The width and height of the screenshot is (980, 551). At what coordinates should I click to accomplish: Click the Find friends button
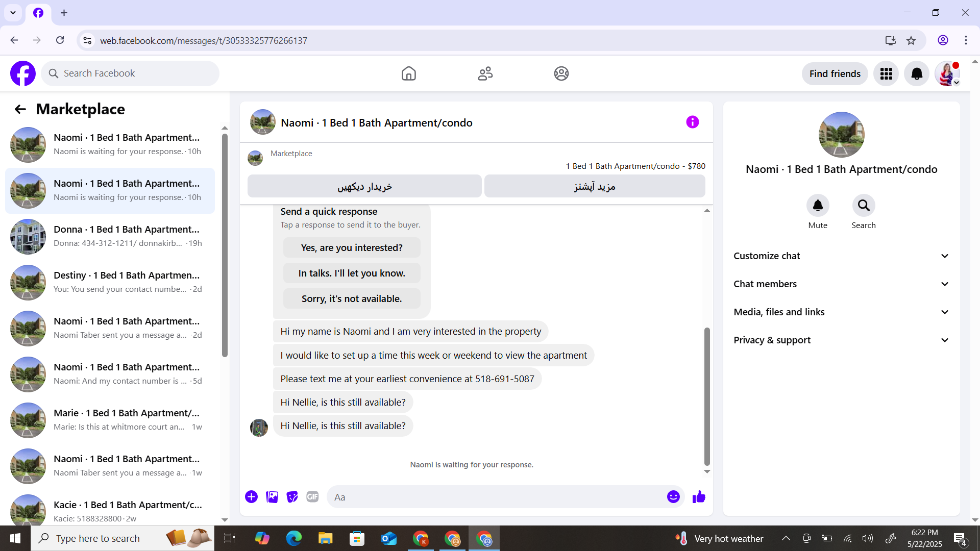pos(835,74)
